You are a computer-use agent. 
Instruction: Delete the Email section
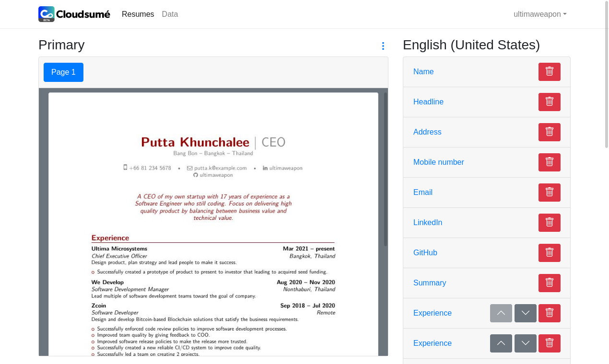click(x=550, y=193)
